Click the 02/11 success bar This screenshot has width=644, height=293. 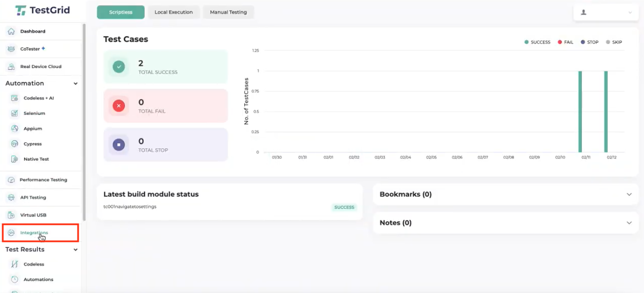click(580, 112)
